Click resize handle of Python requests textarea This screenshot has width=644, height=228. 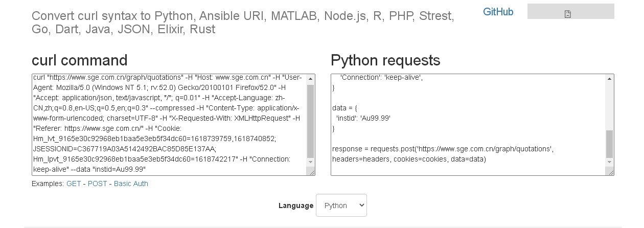tap(610, 172)
